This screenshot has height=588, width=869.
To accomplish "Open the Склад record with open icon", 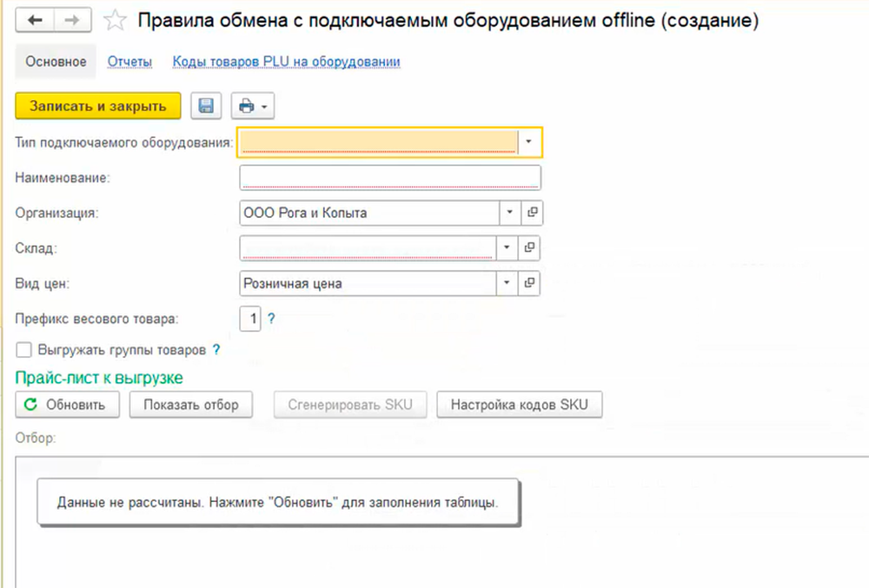I will click(531, 248).
